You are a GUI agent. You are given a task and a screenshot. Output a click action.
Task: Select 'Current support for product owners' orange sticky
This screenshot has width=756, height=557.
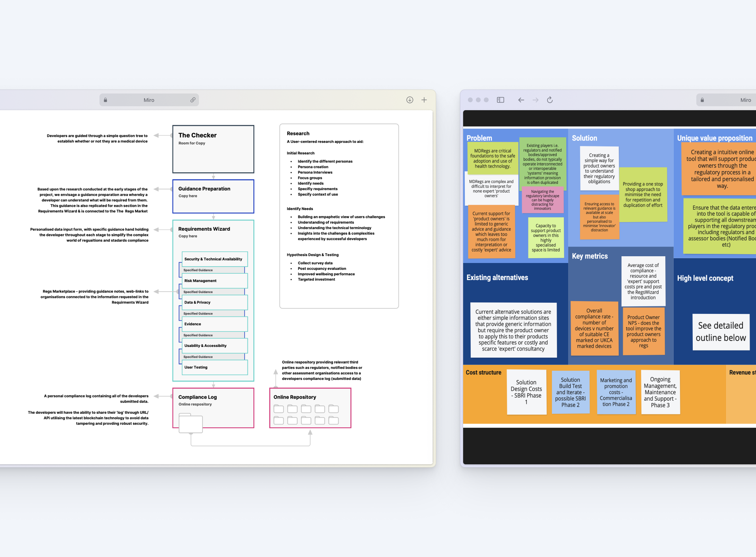tap(491, 232)
